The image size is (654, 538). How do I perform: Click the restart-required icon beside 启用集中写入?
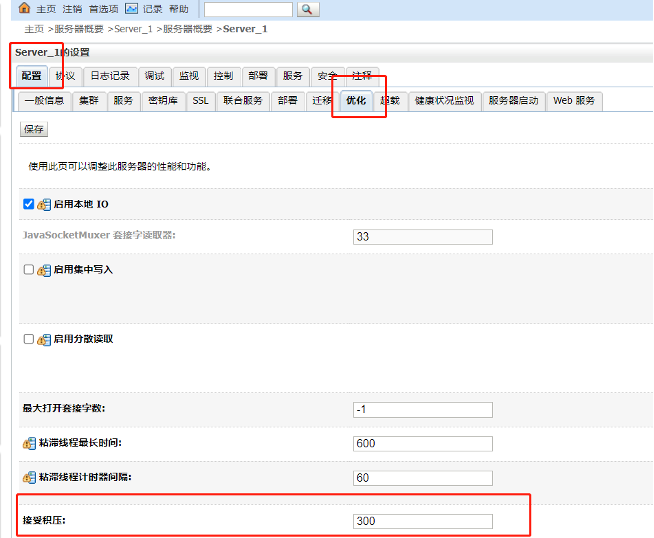44,270
